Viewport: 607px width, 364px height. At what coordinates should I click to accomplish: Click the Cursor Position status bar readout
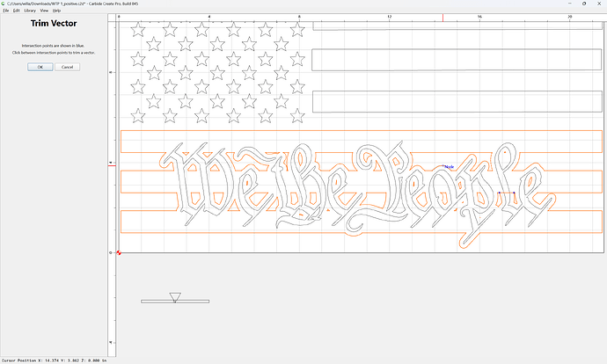click(54, 360)
